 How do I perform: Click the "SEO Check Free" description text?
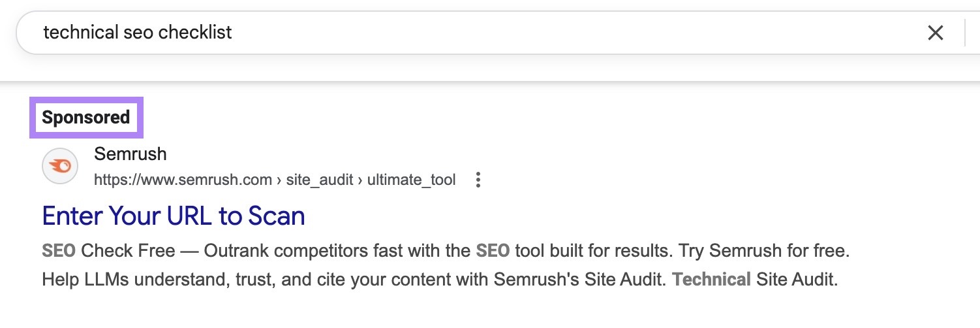click(x=108, y=251)
